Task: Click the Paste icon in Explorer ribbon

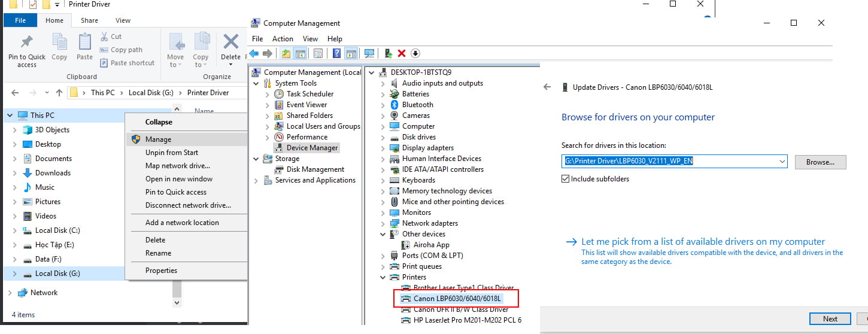Action: click(85, 47)
